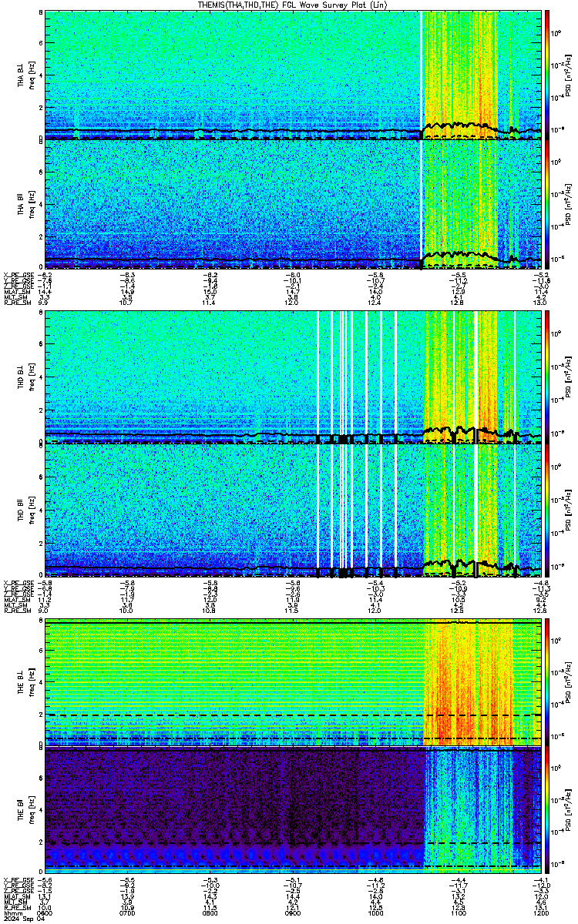Click the color bar beside THA B-parallel panel
Viewport: 578px width, 924px height.
pyautogui.click(x=548, y=204)
